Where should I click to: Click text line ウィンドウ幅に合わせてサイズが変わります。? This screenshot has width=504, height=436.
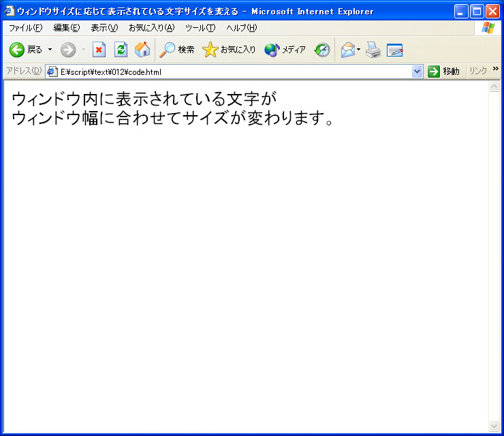click(x=172, y=118)
